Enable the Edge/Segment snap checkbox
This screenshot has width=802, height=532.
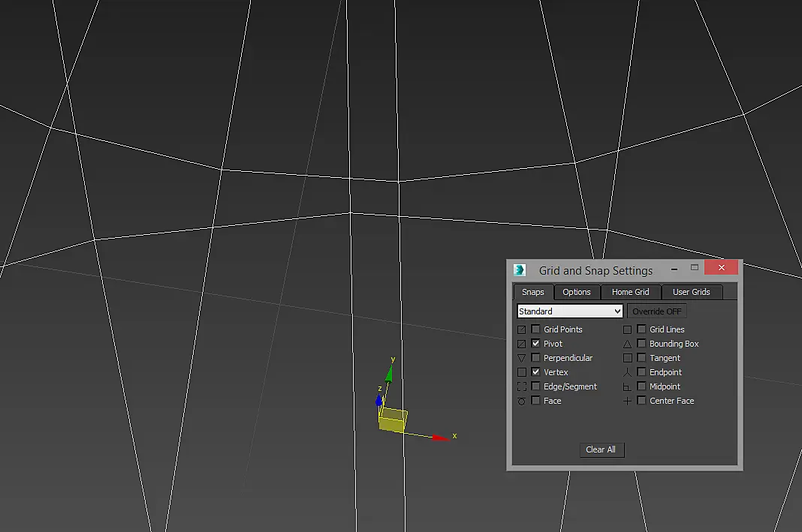(x=535, y=386)
